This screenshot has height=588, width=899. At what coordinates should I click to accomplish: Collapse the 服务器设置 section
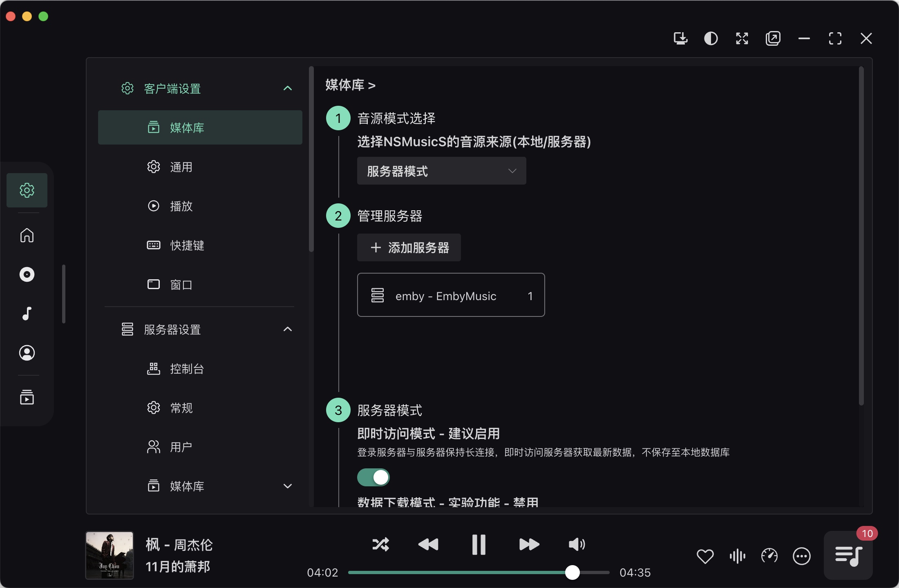[x=288, y=329]
